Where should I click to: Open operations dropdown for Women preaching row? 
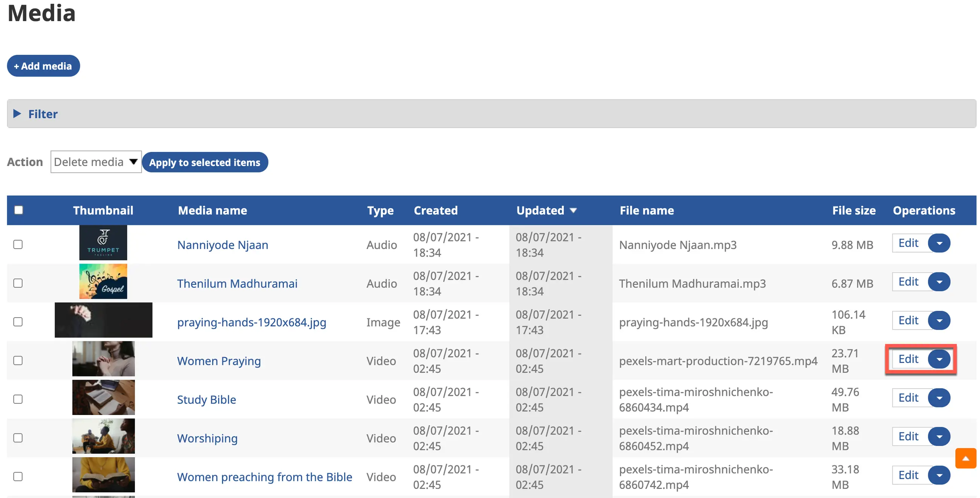point(939,475)
